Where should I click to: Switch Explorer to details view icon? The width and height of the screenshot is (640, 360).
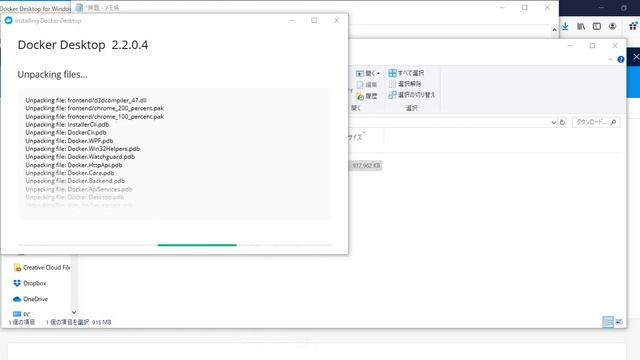pyautogui.click(x=608, y=322)
